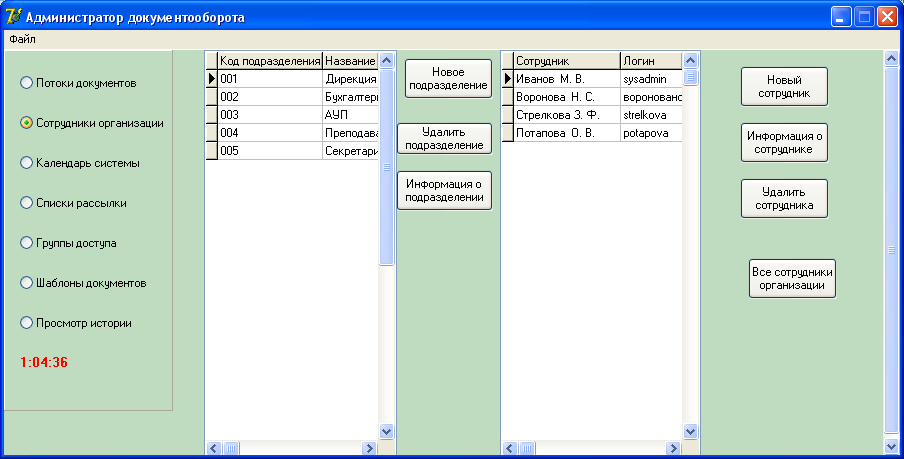Select department code 002 cell
Viewport: 904px width, 459px height.
pos(270,96)
